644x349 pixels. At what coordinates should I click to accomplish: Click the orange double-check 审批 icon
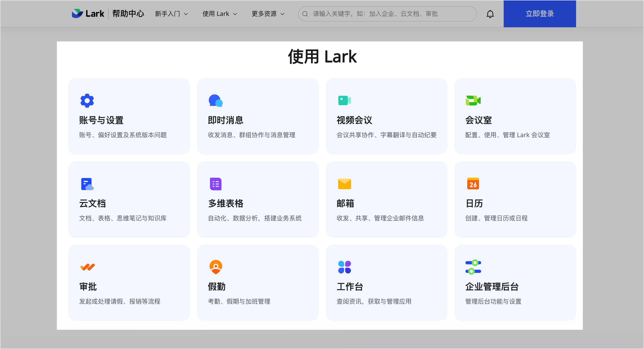tap(87, 267)
